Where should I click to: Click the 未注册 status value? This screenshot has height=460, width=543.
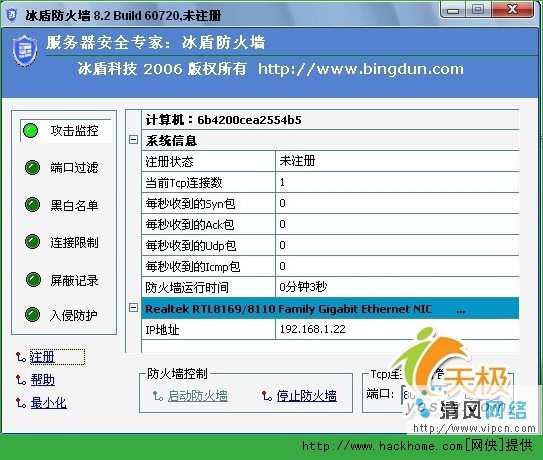click(297, 161)
